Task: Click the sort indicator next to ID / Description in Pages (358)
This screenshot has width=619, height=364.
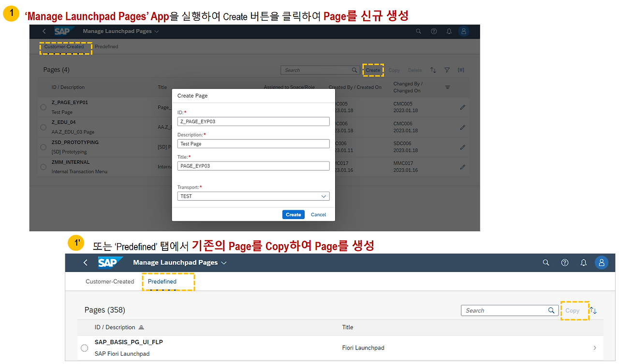Action: pos(141,327)
